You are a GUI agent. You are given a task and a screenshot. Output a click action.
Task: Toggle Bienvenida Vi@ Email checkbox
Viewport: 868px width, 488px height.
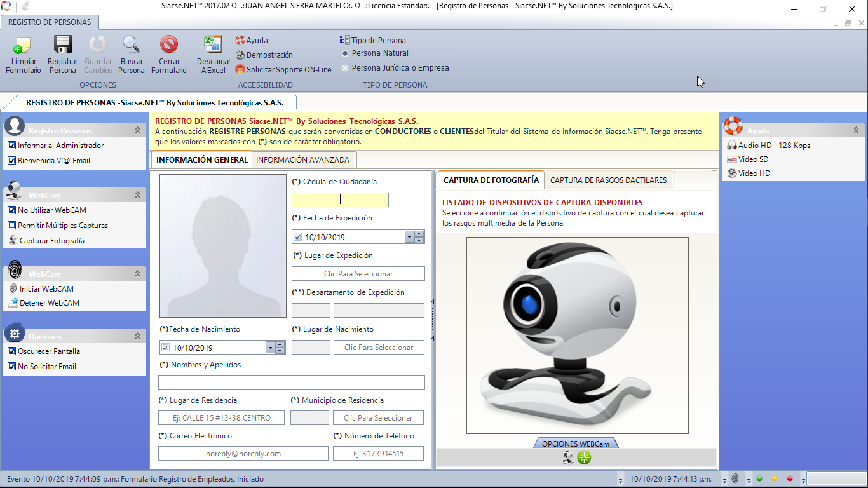pos(11,161)
